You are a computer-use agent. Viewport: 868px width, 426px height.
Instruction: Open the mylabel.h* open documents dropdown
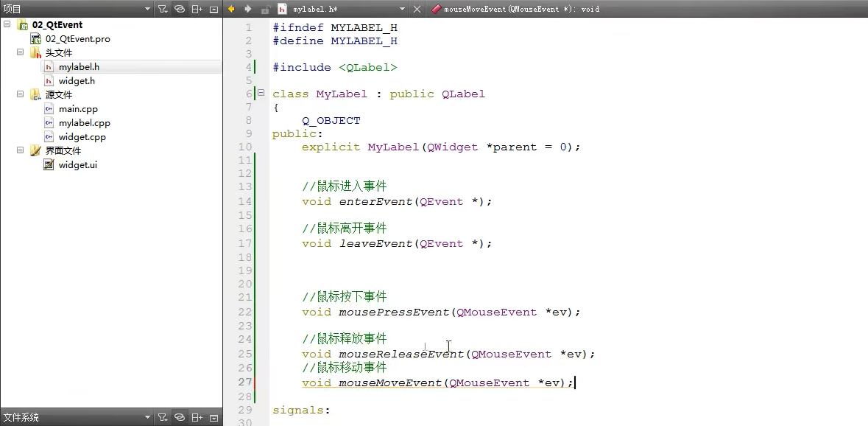click(403, 9)
